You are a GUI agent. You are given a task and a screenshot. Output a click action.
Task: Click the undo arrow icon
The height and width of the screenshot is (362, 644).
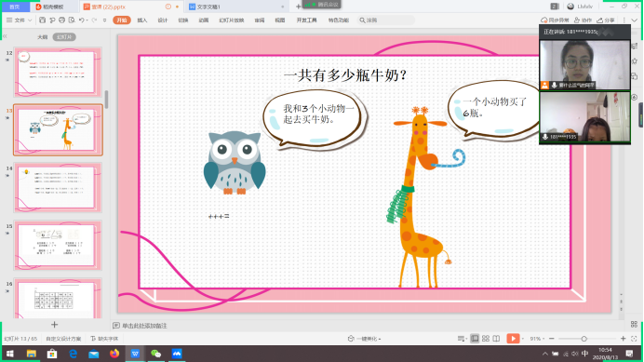82,20
